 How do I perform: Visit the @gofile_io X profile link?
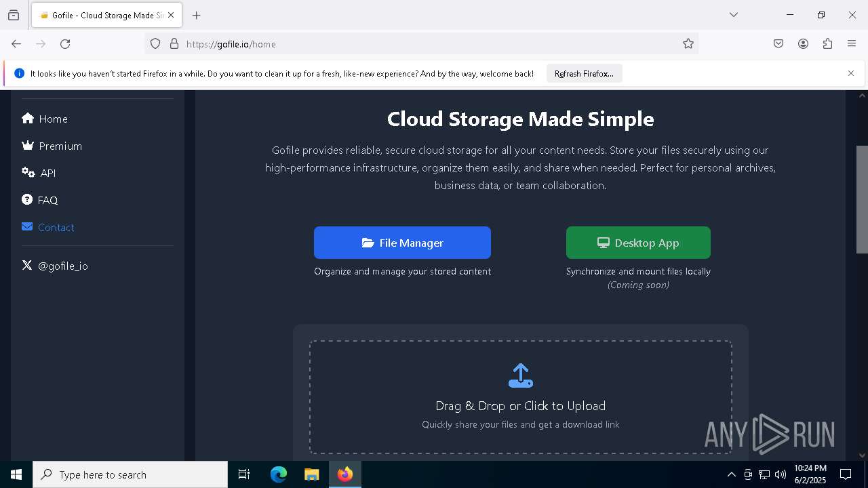pyautogui.click(x=55, y=266)
